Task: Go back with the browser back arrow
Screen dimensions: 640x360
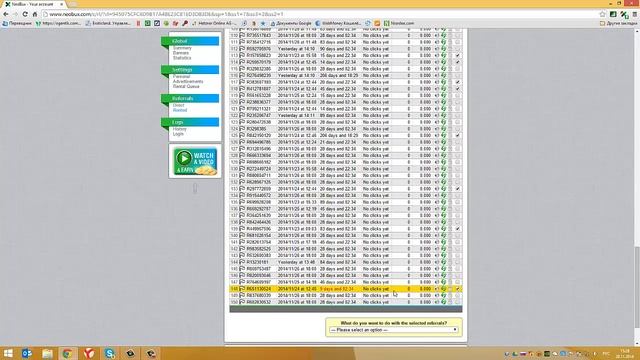Action: click(x=6, y=14)
